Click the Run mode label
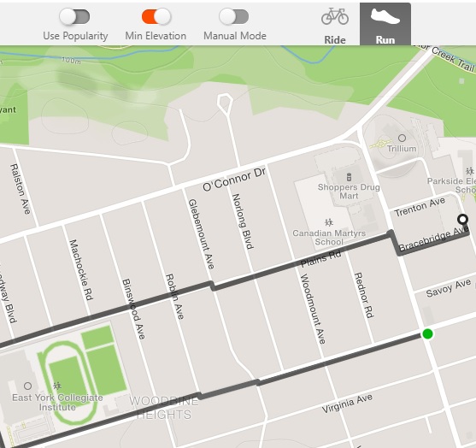 tap(385, 40)
